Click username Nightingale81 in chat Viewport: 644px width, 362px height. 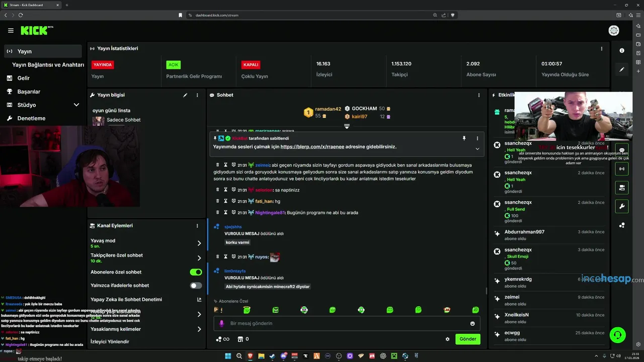[270, 213]
